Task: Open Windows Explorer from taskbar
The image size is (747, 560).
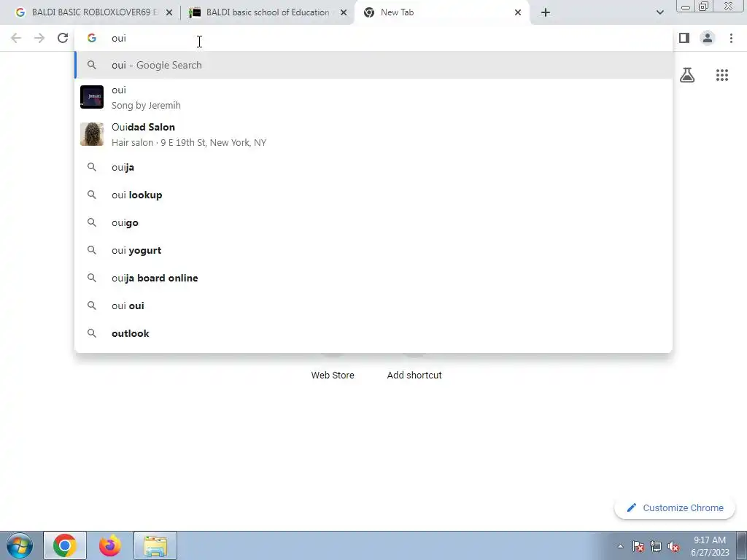Action: tap(155, 545)
